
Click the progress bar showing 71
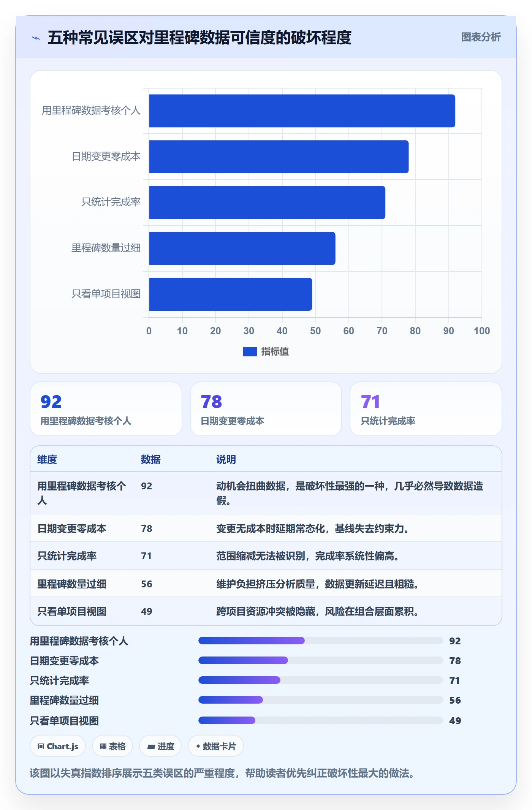[320, 680]
